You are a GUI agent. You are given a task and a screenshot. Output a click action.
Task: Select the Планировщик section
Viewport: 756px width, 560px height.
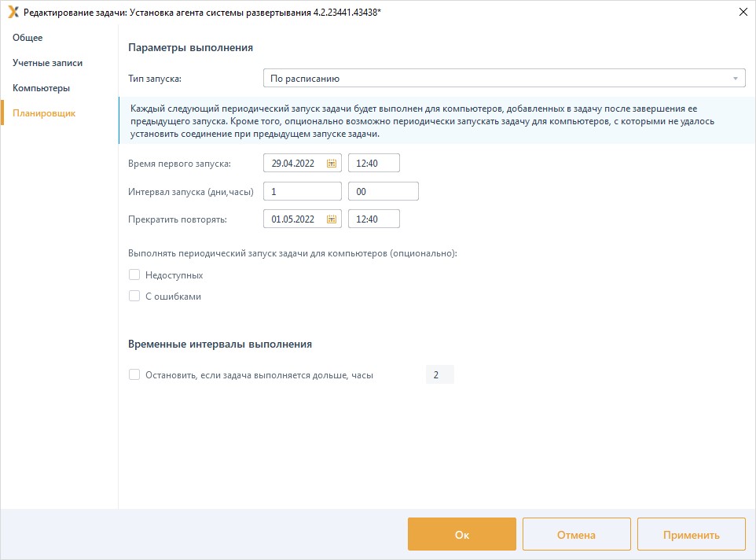(x=44, y=113)
